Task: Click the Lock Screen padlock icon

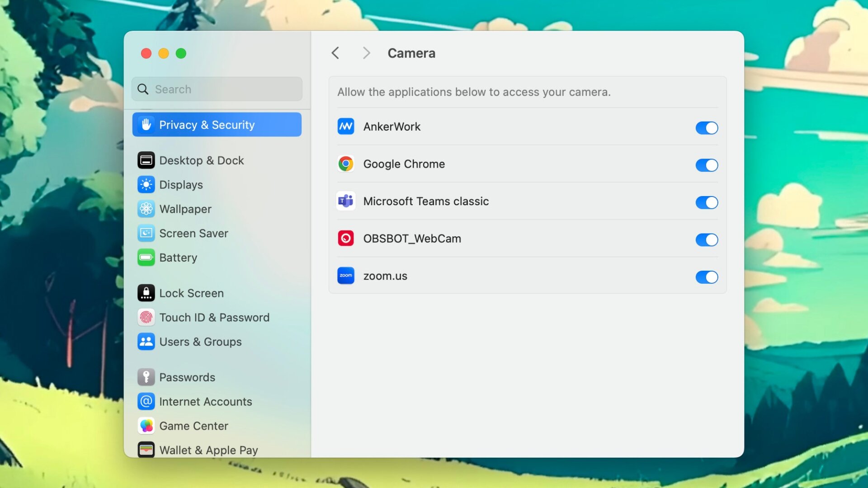Action: [146, 293]
